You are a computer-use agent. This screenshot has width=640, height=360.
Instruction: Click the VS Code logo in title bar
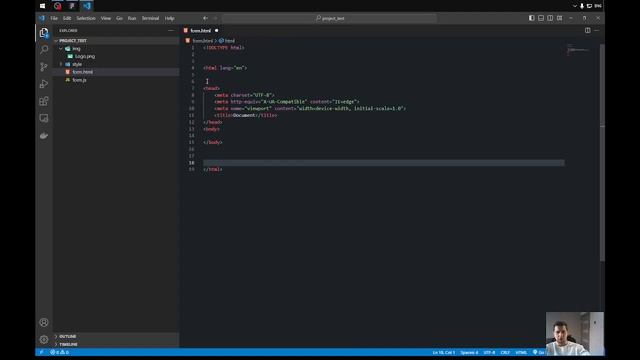coord(42,18)
